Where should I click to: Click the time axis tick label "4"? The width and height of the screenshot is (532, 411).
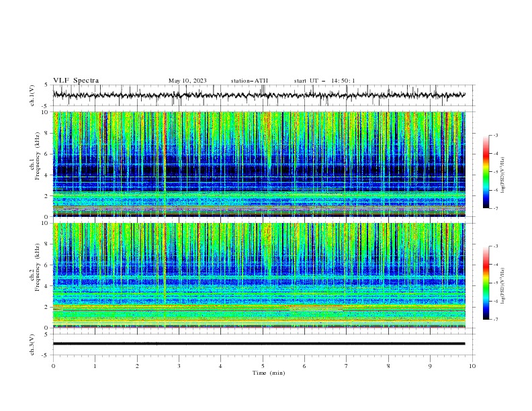220,366
